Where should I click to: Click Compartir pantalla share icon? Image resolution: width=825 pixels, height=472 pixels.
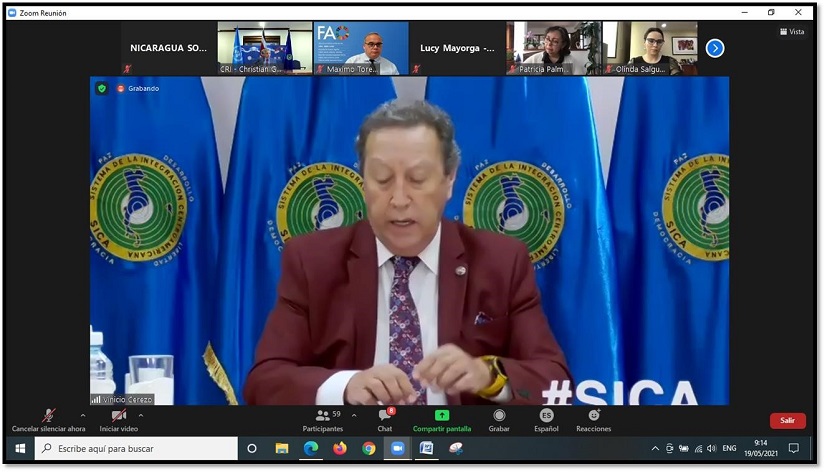(442, 416)
